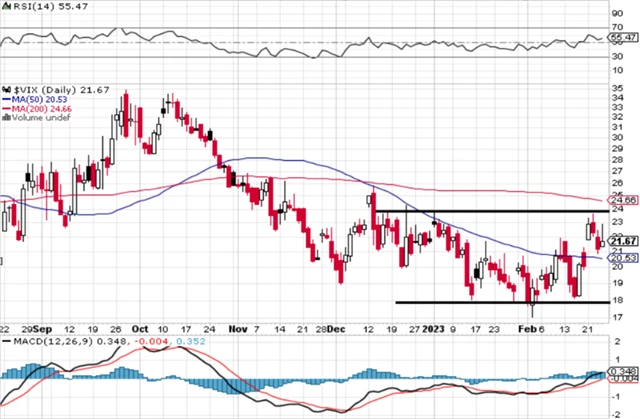Click the -0.004 MACD histogram tag
Image resolution: width=640 pixels, height=419 pixels.
coord(624,378)
